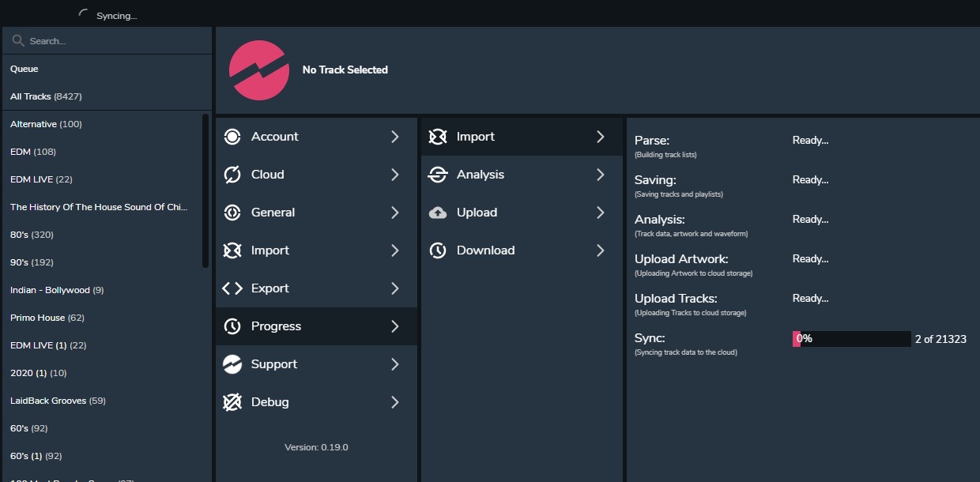Viewport: 980px width, 482px height.
Task: Click the Upload cloud icon in submenu
Action: [x=438, y=213]
